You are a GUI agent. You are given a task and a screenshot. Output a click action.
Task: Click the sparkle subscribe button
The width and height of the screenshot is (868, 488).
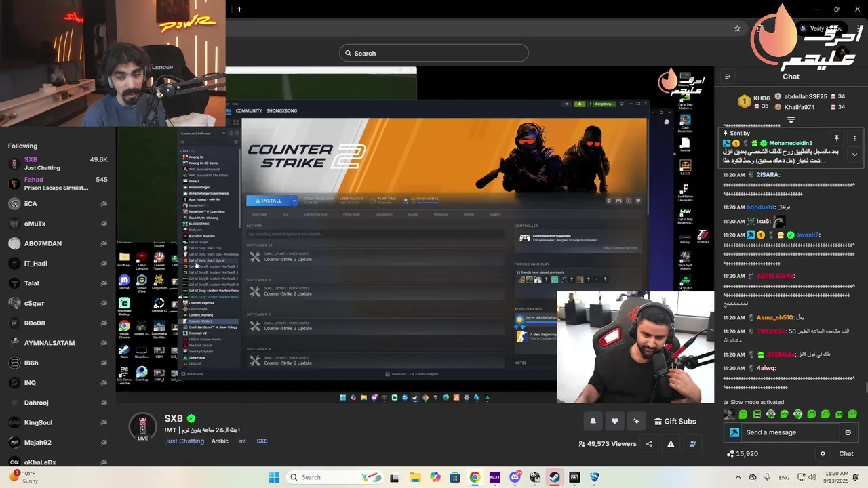pyautogui.click(x=636, y=421)
